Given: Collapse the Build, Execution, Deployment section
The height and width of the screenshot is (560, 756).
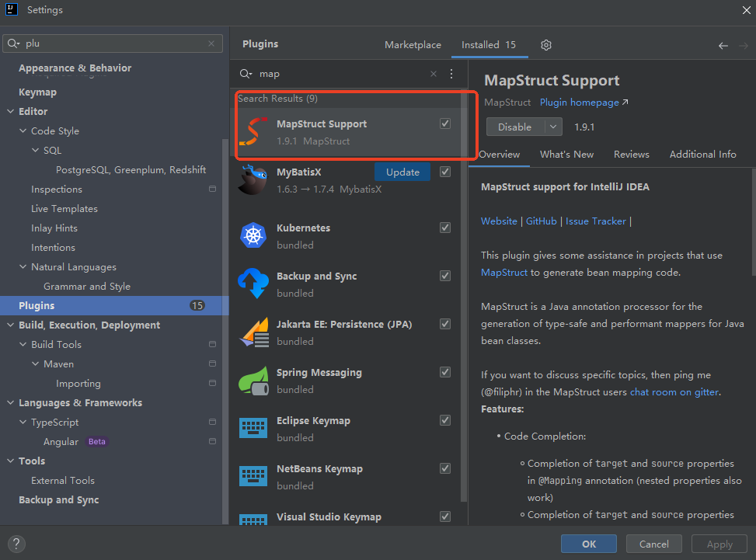Looking at the screenshot, I should [11, 325].
